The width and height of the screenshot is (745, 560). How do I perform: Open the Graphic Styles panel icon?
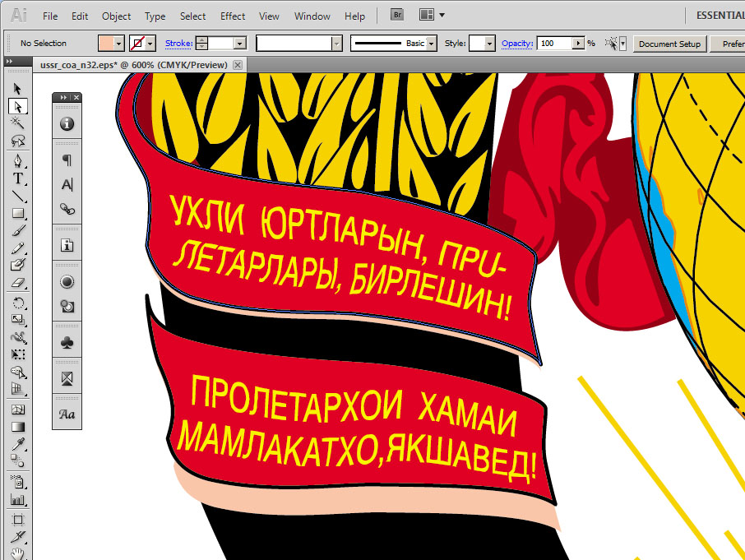pos(67,306)
